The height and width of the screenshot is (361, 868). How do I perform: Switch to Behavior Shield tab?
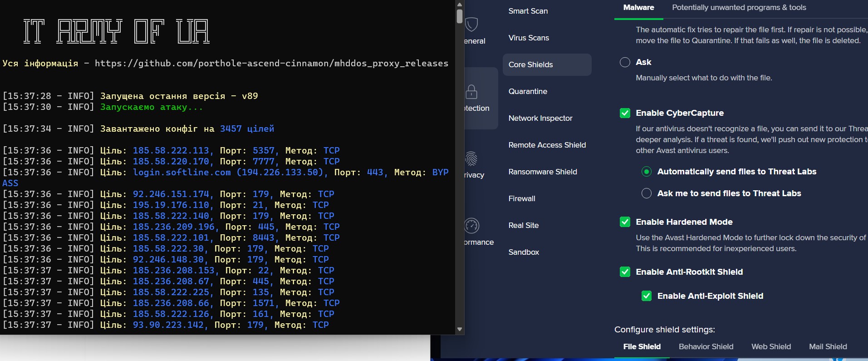point(706,346)
